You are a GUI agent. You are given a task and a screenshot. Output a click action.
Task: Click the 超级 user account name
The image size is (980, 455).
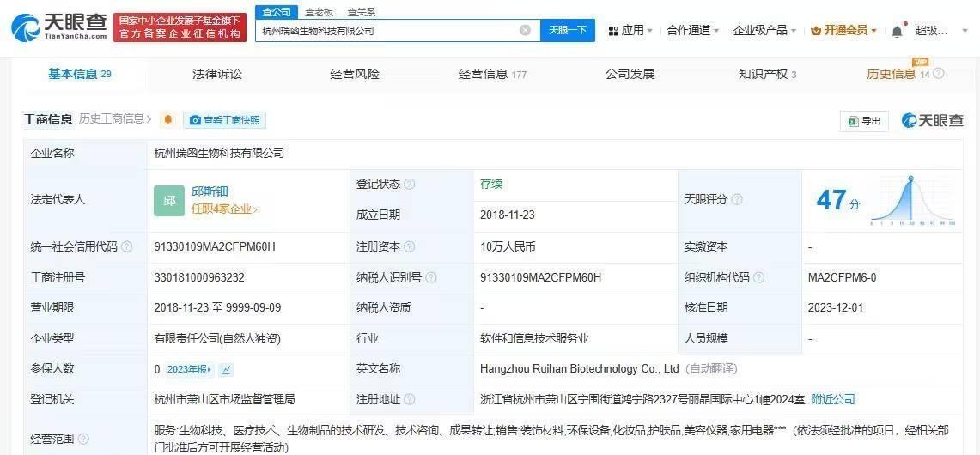tap(932, 30)
